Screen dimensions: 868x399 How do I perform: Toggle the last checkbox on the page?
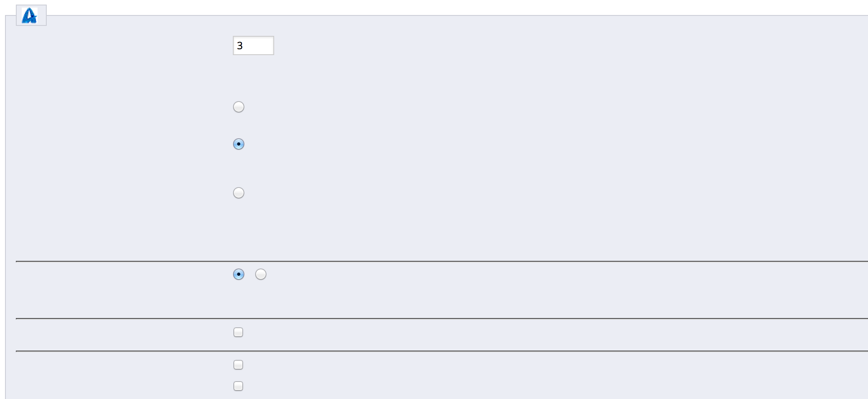(238, 386)
